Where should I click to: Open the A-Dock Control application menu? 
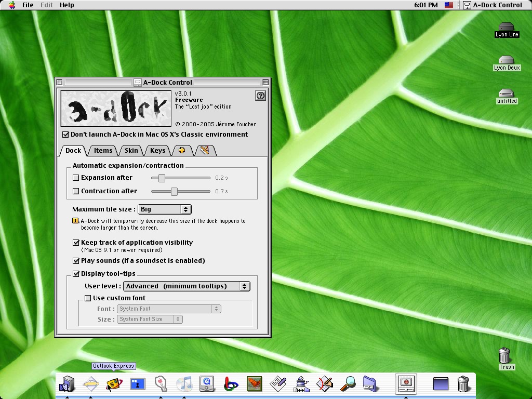point(493,5)
